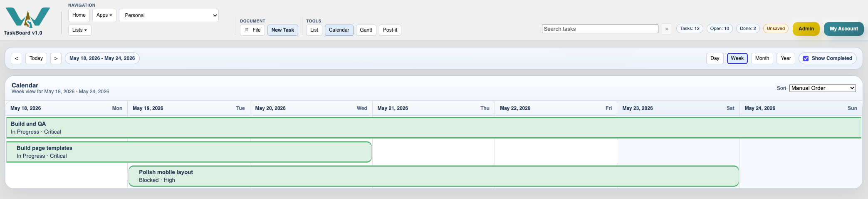Switch to List view tool
The image size is (868, 199).
tap(314, 30)
